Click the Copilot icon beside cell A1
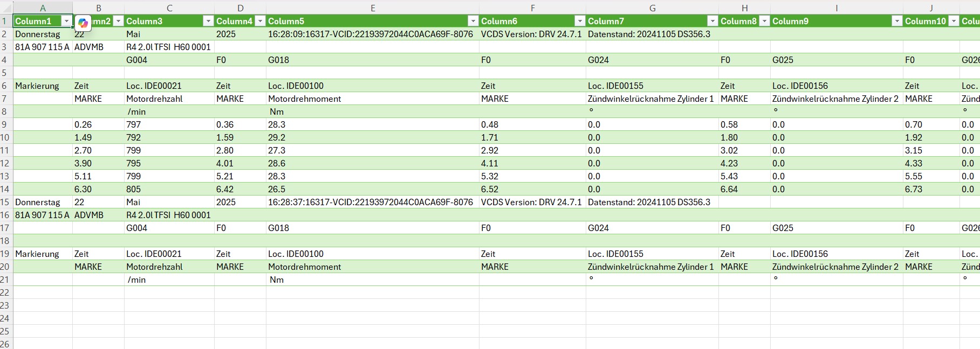 coord(83,23)
